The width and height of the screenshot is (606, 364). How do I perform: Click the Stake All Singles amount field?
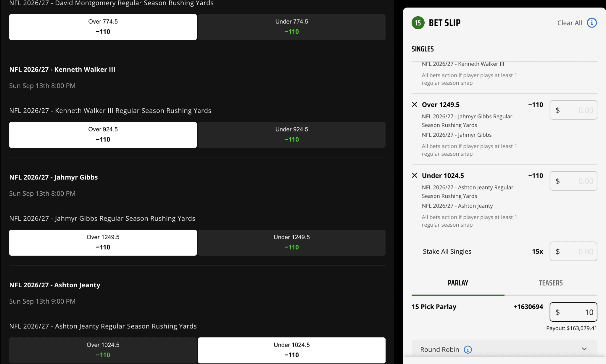click(x=573, y=252)
